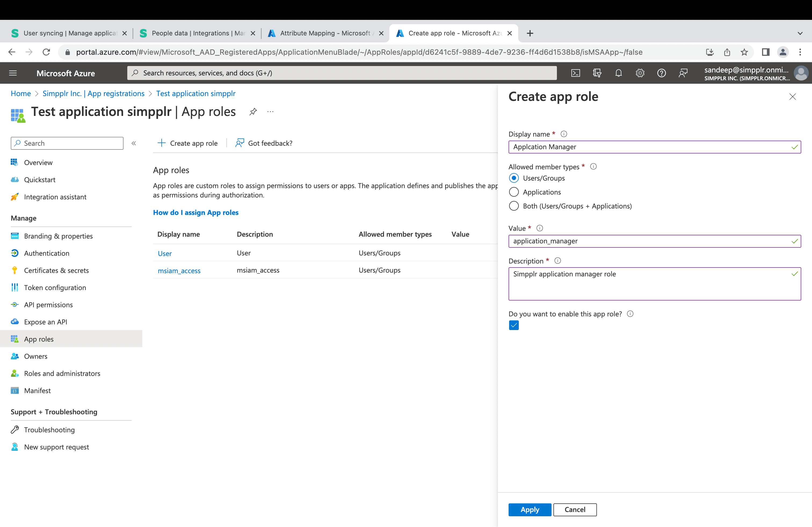Open Azure portal settings gear
Screen dimensions: 812x527
pos(640,73)
